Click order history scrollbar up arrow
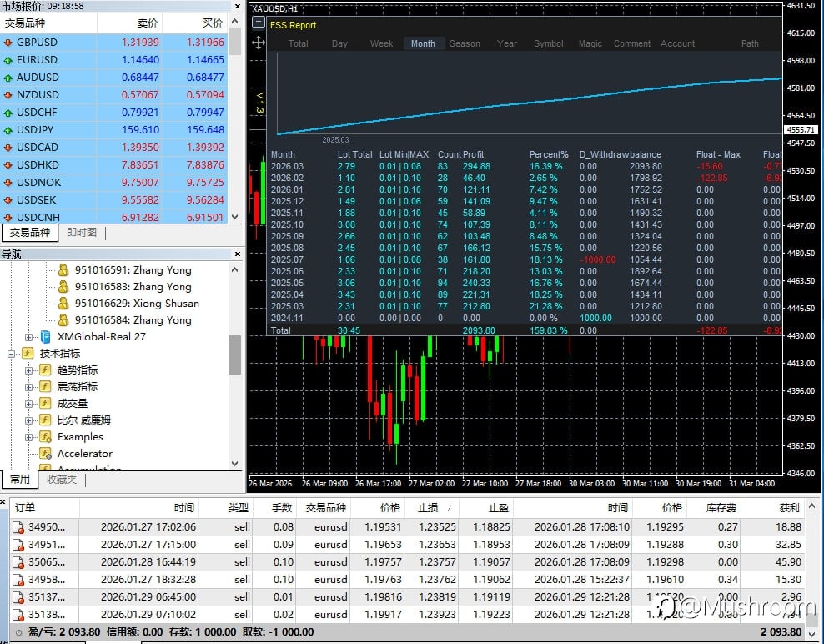The image size is (824, 644). tap(812, 506)
